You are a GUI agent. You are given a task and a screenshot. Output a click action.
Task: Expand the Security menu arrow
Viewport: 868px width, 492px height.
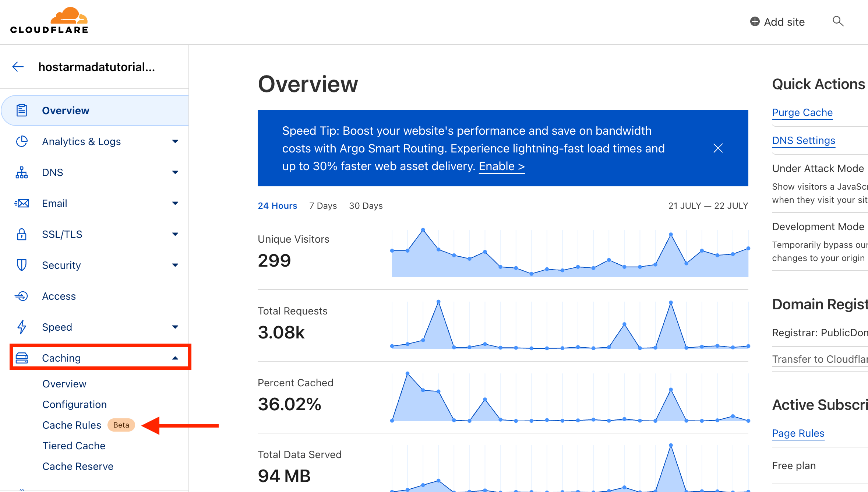point(175,265)
